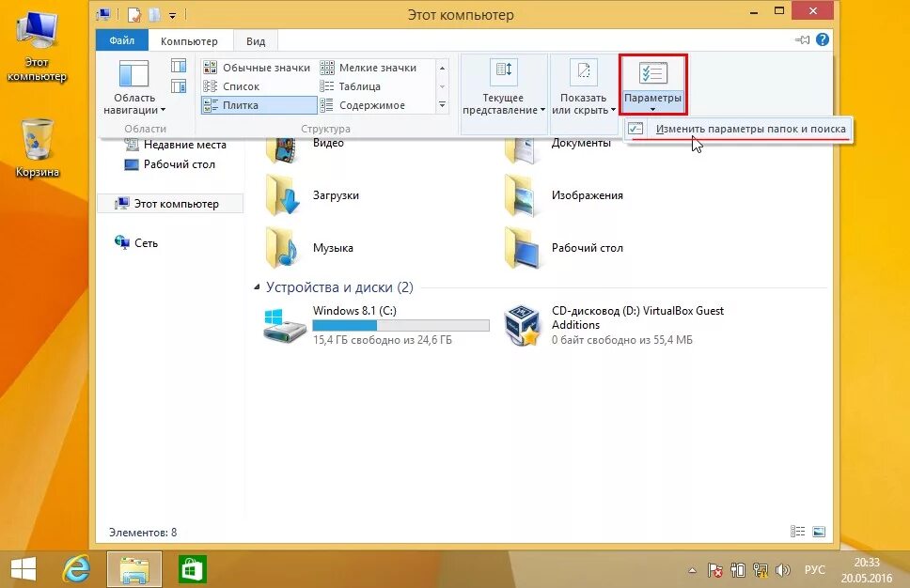Select Недавние места in navigation pane
This screenshot has width=910, height=588.
(176, 145)
